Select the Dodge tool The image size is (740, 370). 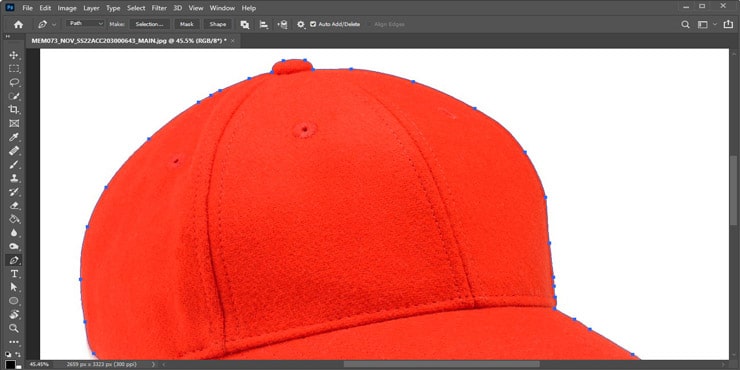click(14, 246)
